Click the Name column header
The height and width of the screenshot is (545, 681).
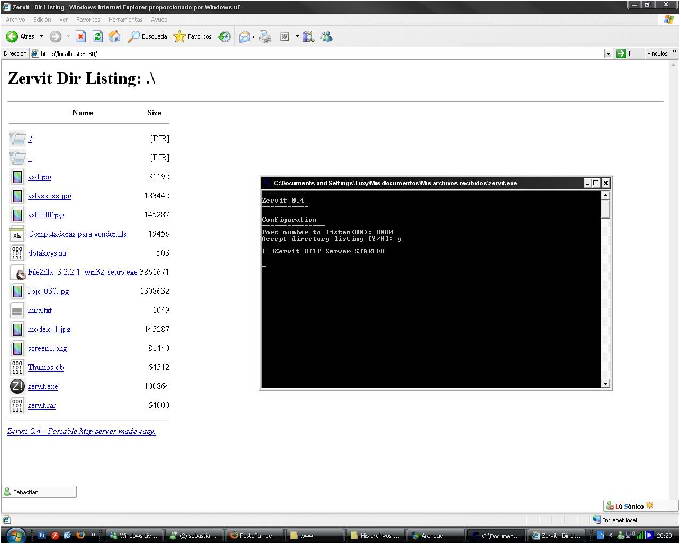83,113
